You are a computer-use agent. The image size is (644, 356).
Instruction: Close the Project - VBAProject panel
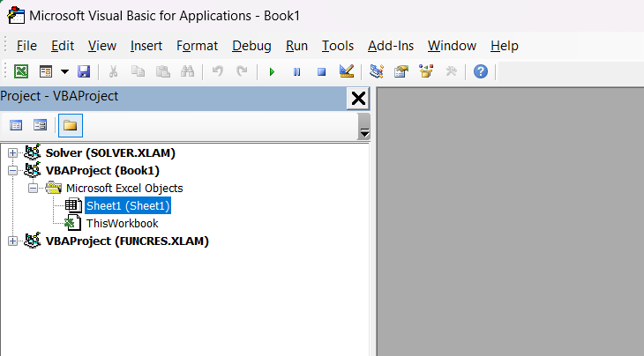[x=358, y=99]
